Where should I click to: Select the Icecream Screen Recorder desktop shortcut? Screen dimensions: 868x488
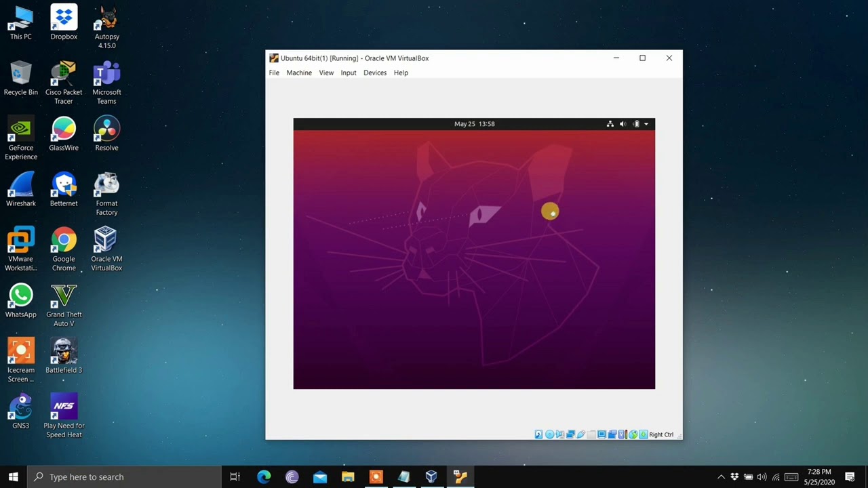point(20,361)
